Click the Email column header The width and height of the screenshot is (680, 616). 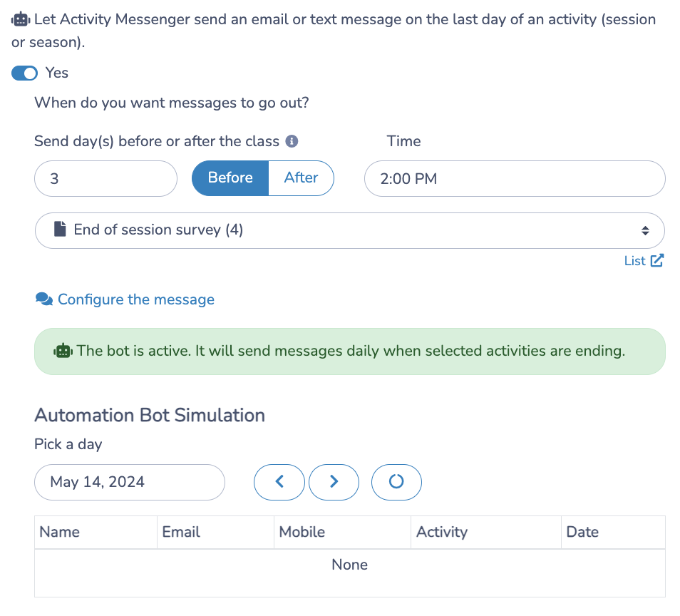pos(215,533)
